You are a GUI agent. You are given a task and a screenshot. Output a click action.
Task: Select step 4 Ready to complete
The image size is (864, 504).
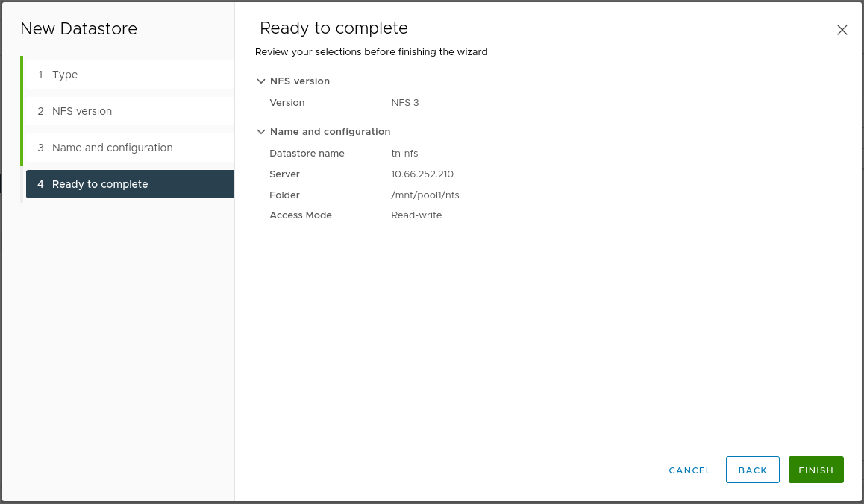click(100, 184)
